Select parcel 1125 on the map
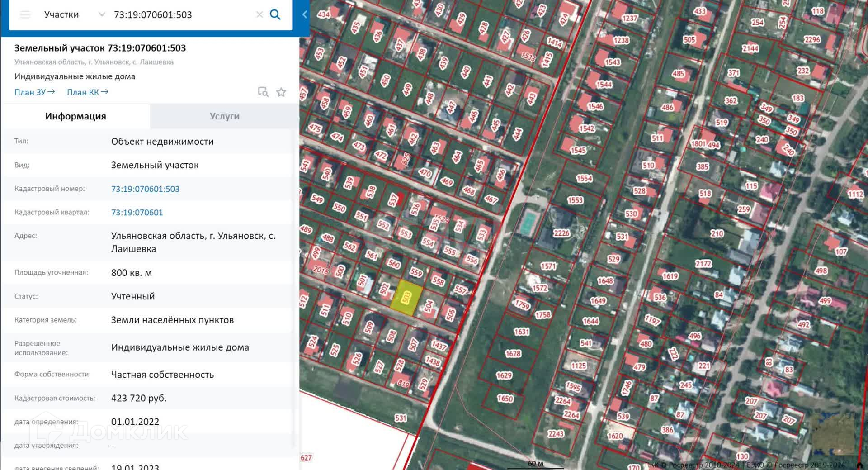Viewport: 868px width, 470px height. tap(578, 366)
